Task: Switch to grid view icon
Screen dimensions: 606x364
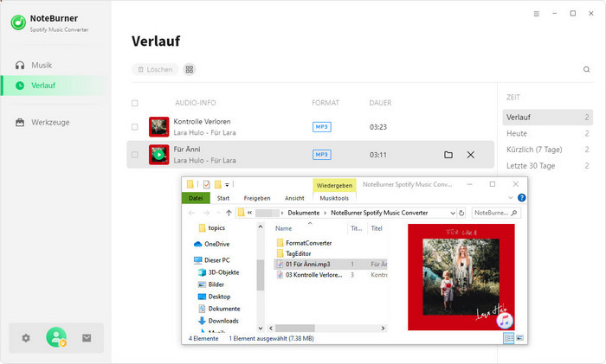Action: tap(190, 69)
